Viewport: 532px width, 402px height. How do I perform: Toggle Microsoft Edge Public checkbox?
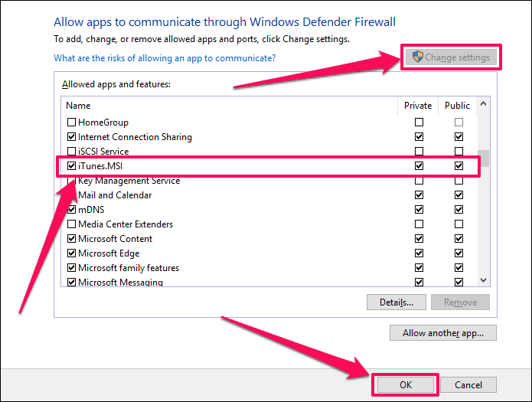459,253
